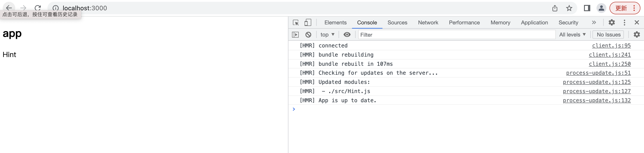Click the browser back arrow
Screen dimensions: 644x153
click(x=9, y=8)
